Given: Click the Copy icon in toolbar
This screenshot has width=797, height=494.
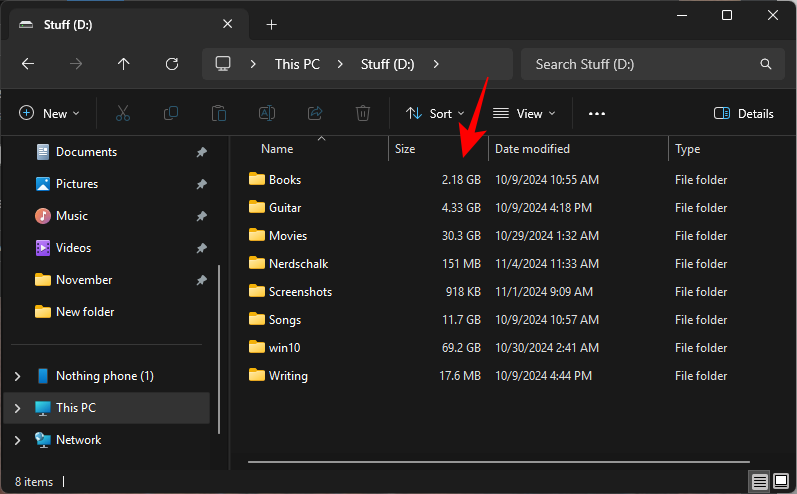Looking at the screenshot, I should click(171, 114).
